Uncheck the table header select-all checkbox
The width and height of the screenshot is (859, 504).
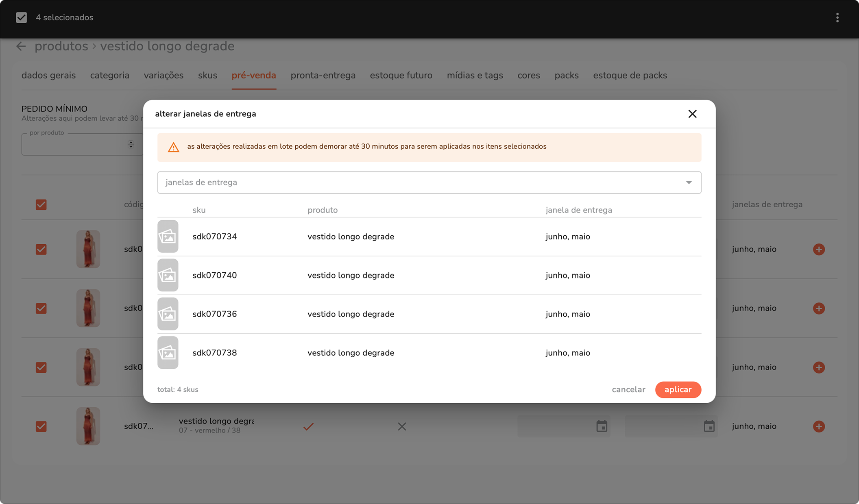click(x=41, y=204)
